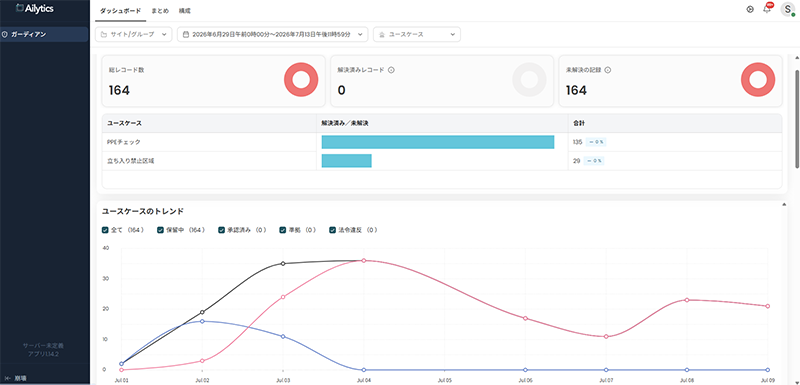
Task: Click the Jul 07 pink line data point
Action: point(606,337)
